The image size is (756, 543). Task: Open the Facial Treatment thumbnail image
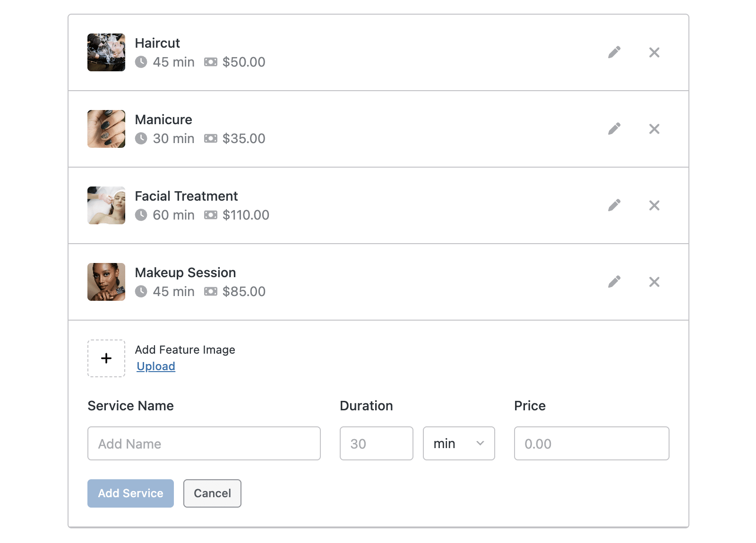pyautogui.click(x=106, y=205)
